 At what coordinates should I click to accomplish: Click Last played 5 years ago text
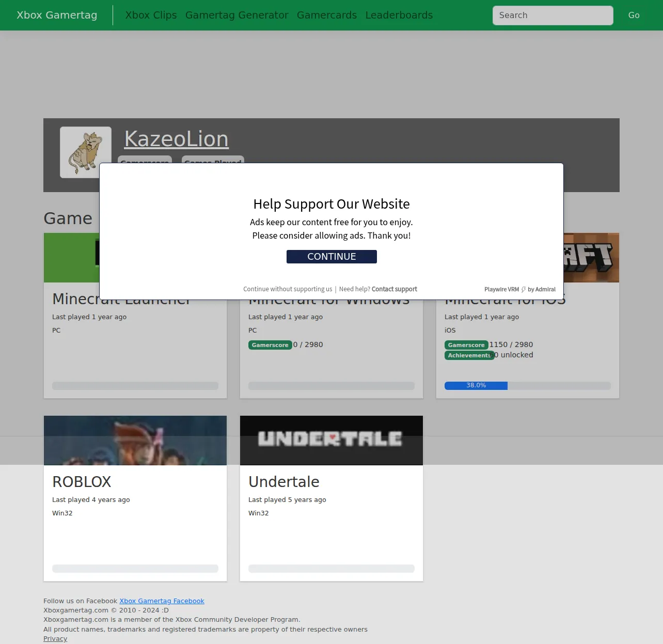click(287, 500)
